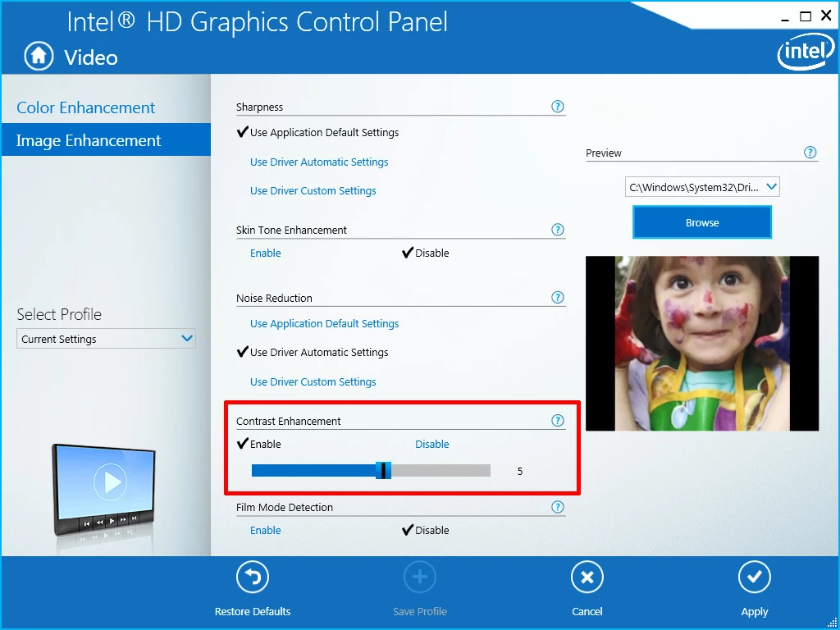Select Noise Reduction Use Driver Custom Settings
The height and width of the screenshot is (630, 840).
point(313,382)
